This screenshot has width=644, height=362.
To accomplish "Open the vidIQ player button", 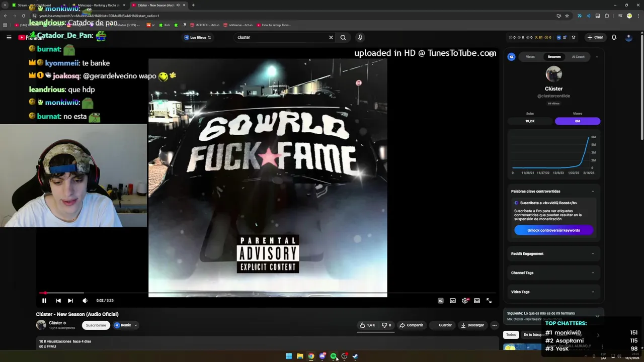I will pos(441,301).
